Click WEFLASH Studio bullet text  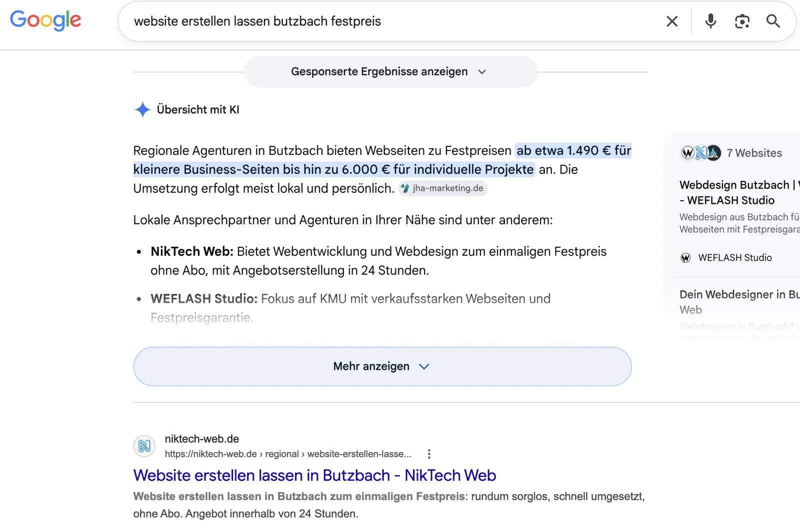[x=350, y=308]
